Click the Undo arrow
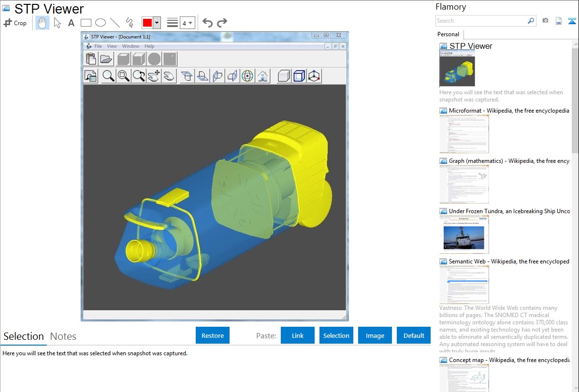This screenshot has height=392, width=579. (207, 23)
